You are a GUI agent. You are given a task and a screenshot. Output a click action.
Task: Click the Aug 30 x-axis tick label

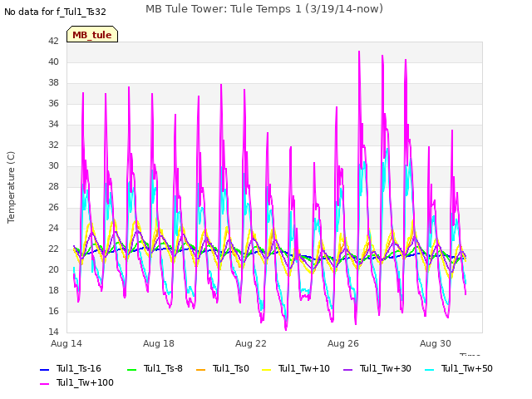tap(436, 343)
